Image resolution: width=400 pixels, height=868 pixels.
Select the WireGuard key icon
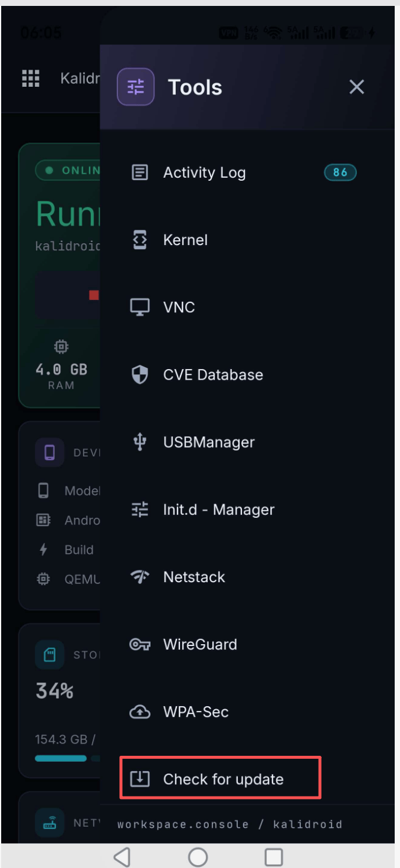point(140,644)
